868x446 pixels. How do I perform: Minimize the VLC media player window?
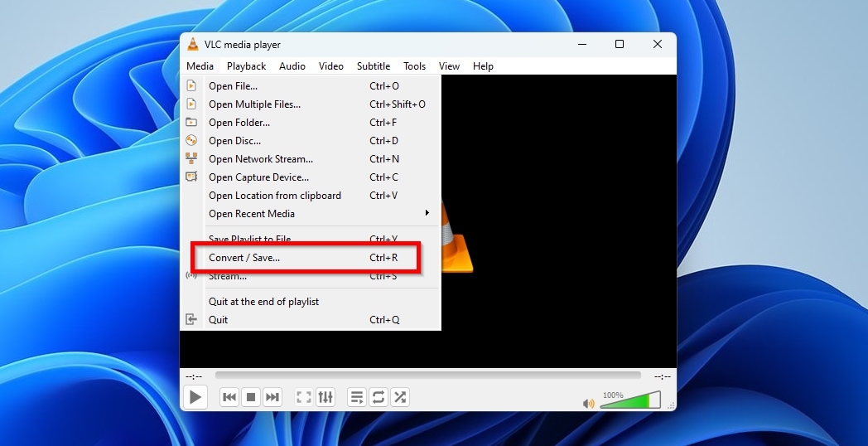point(582,44)
